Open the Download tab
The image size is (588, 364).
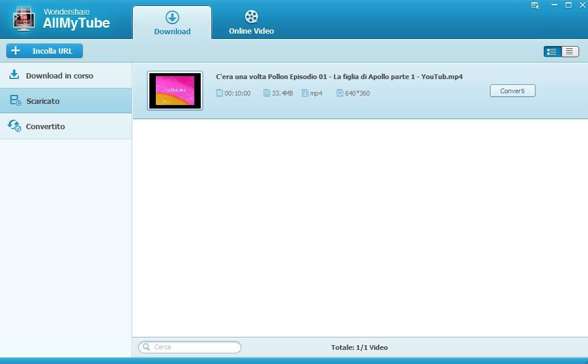(172, 22)
